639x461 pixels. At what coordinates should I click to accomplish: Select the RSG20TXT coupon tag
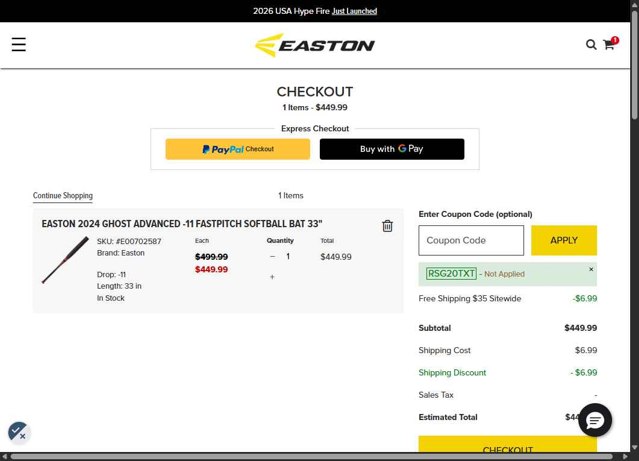click(x=451, y=274)
